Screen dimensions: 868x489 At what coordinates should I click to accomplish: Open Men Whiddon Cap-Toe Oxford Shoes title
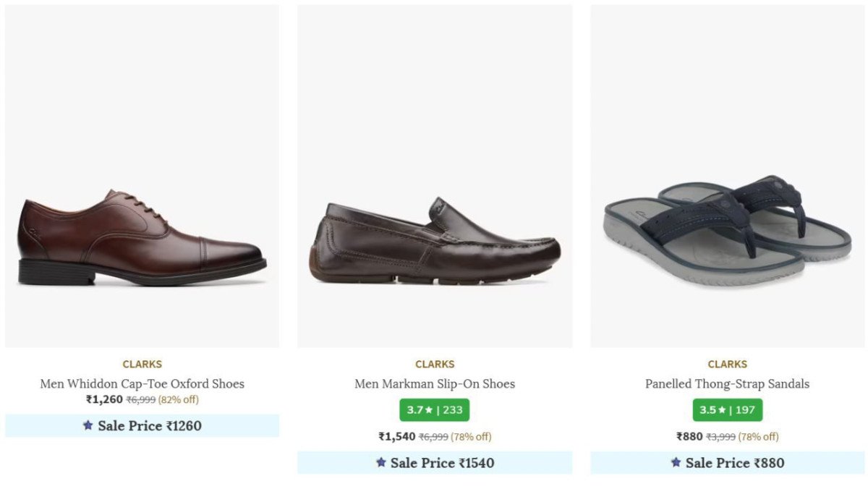[x=142, y=383]
